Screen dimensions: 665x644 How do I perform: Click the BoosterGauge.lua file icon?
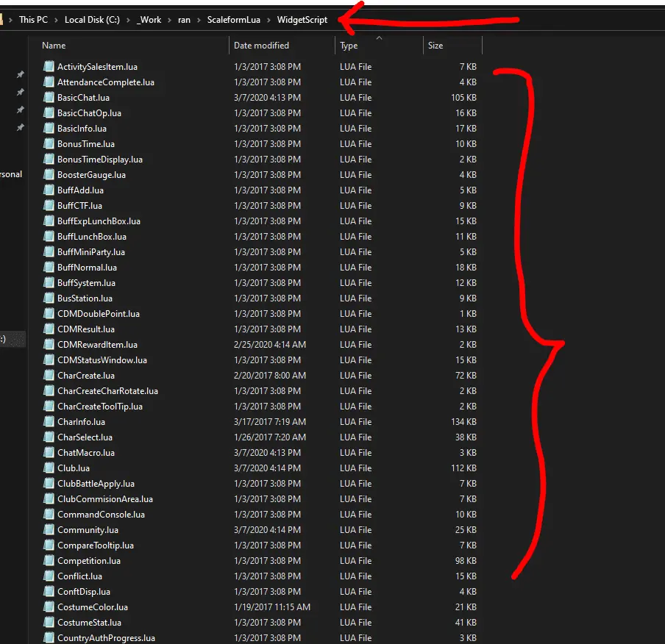pyautogui.click(x=49, y=175)
